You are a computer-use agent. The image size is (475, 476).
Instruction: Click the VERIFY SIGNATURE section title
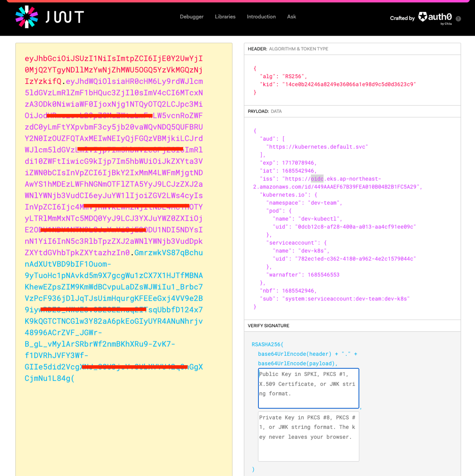click(268, 326)
